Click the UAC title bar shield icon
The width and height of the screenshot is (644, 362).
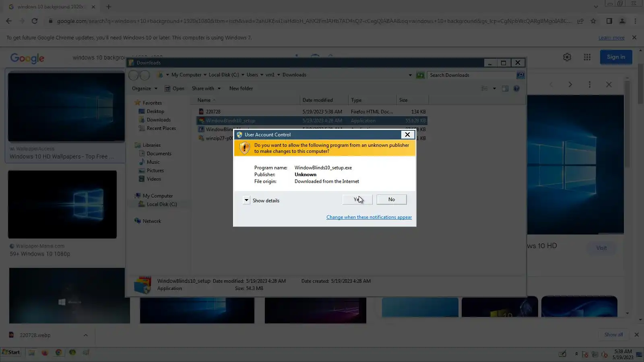tap(239, 135)
